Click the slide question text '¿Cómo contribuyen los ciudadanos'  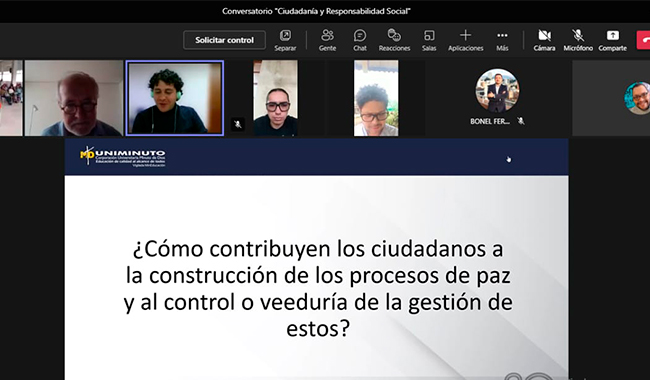pos(318,249)
